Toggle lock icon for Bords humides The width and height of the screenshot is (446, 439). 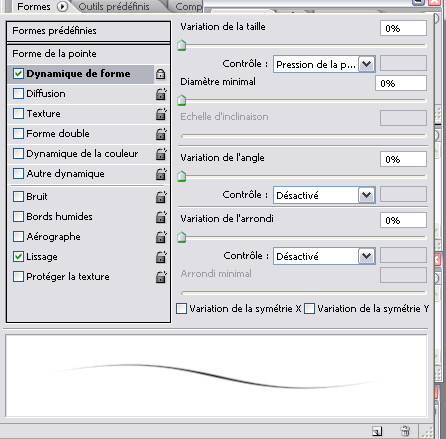click(161, 217)
